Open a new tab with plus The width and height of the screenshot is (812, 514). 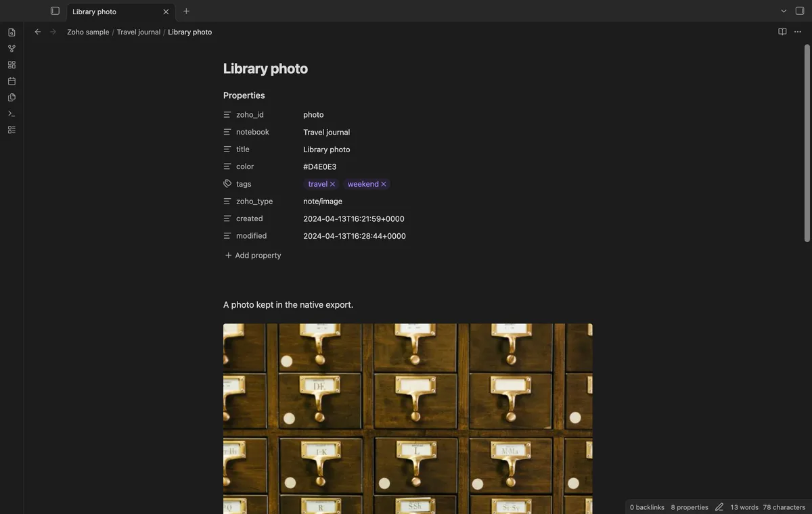coord(186,11)
